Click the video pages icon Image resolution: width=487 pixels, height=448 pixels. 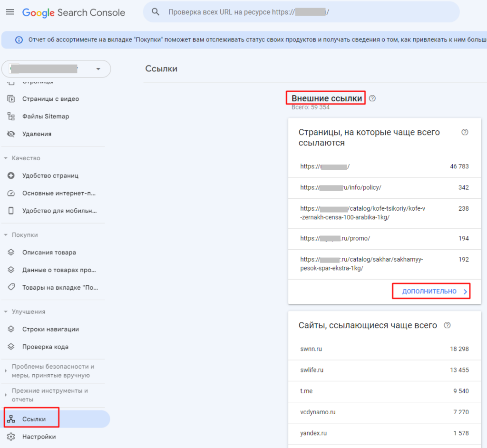coord(11,99)
